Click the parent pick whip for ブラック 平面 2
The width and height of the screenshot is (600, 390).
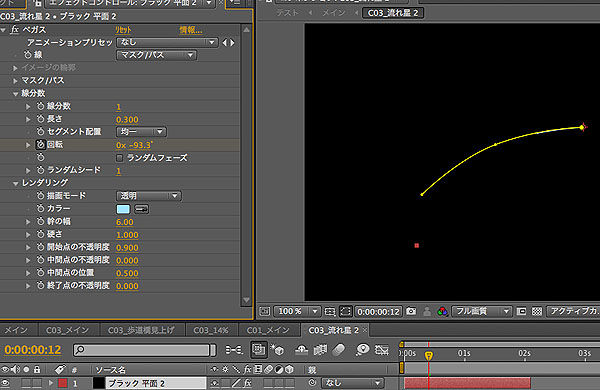pos(312,382)
